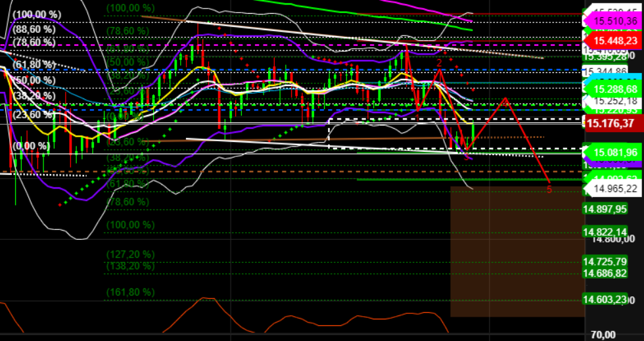The width and height of the screenshot is (644, 341).
Task: Click the red 15.448,23 price label
Action: pyautogui.click(x=611, y=41)
